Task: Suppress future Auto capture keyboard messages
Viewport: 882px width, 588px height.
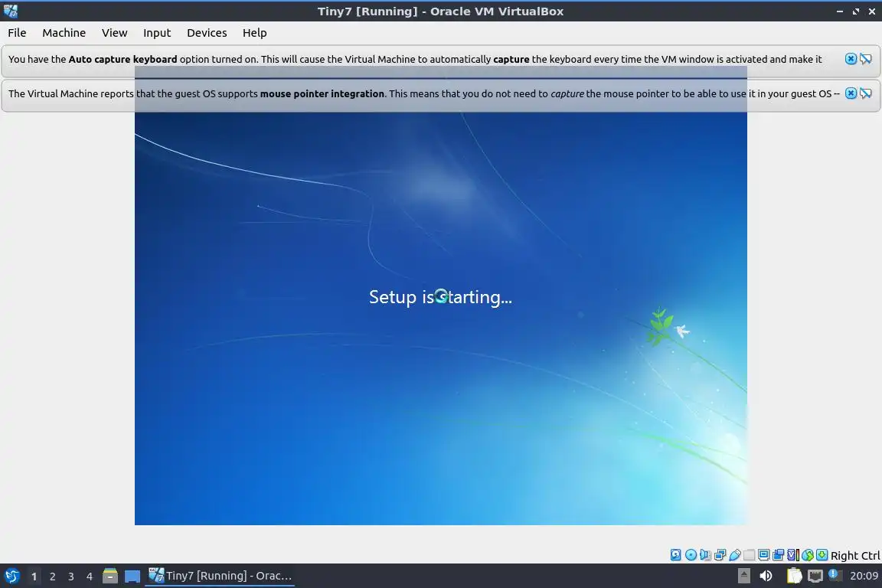Action: [x=866, y=58]
